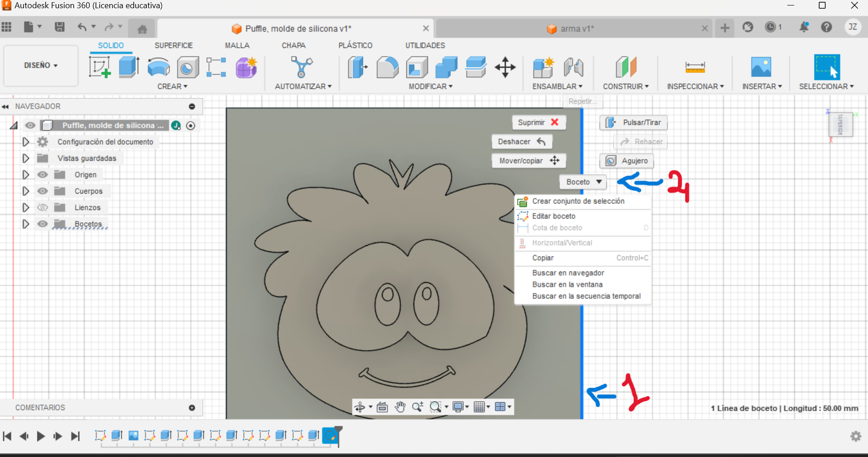Open the Help question mark icon
Image resolution: width=868 pixels, height=457 pixels.
pos(827,27)
